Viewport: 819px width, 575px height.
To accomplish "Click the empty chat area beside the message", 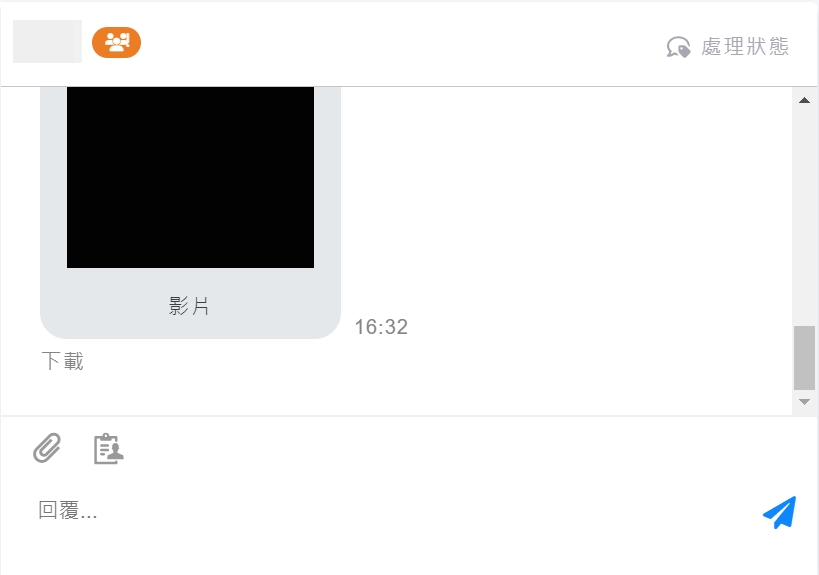I will [x=564, y=209].
